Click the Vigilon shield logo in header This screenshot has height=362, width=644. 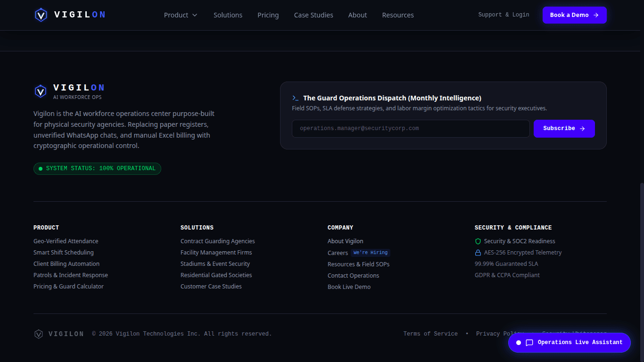(x=41, y=15)
